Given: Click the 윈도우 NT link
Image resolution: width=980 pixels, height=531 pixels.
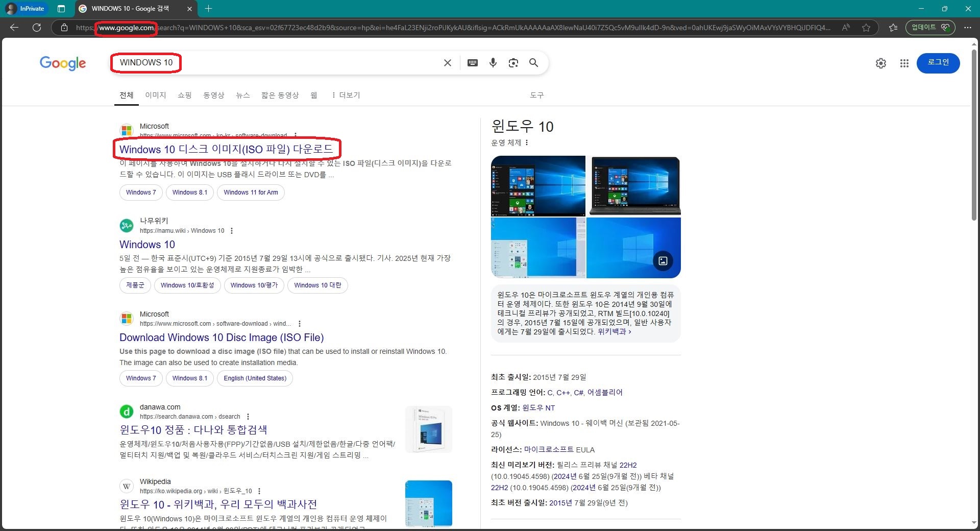Looking at the screenshot, I should (538, 408).
